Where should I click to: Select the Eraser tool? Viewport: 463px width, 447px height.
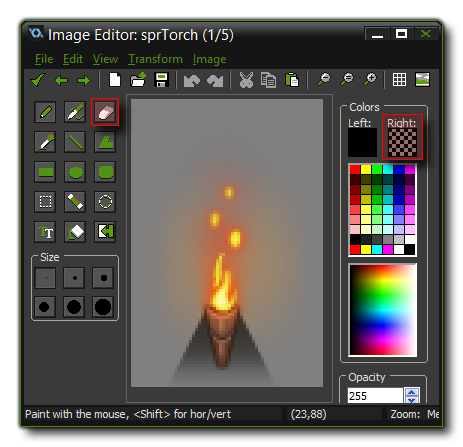(105, 112)
